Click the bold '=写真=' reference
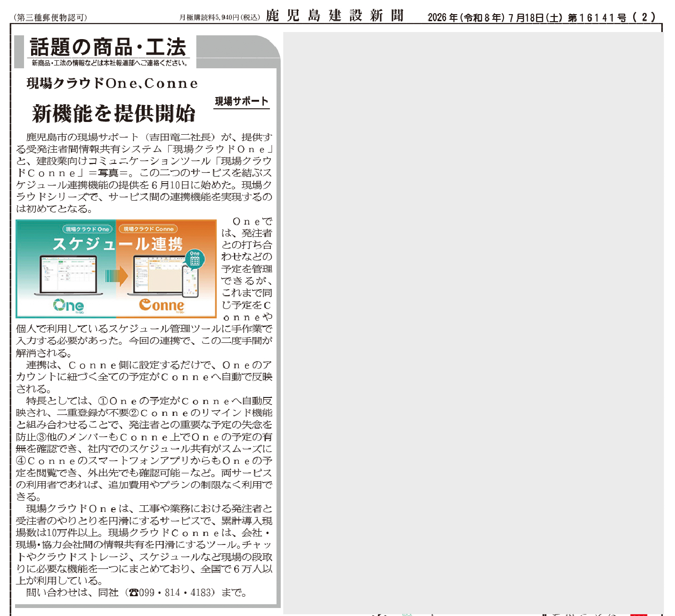 point(108,173)
